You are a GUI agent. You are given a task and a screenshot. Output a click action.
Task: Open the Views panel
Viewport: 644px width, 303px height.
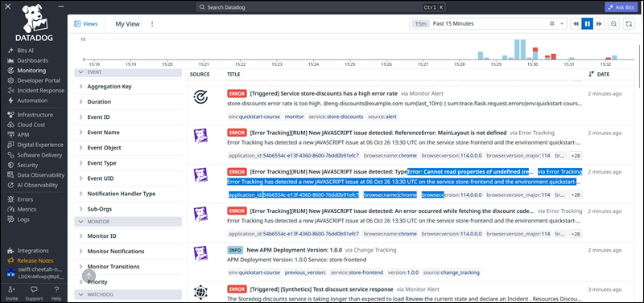(x=86, y=24)
